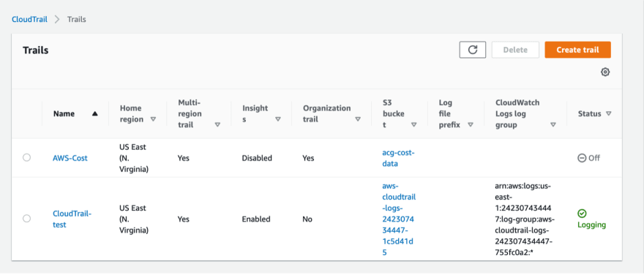Go to the CloudTrail breadcrumb link
This screenshot has width=644, height=275.
[29, 19]
